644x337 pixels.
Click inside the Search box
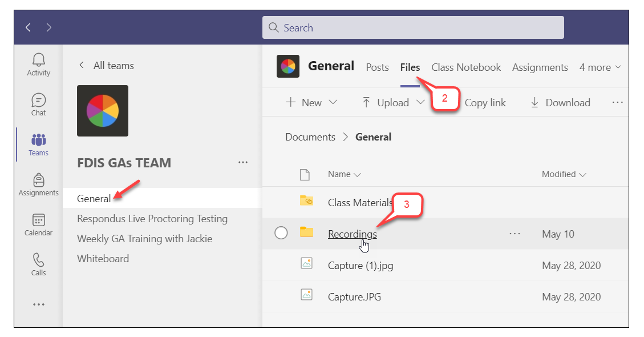413,27
